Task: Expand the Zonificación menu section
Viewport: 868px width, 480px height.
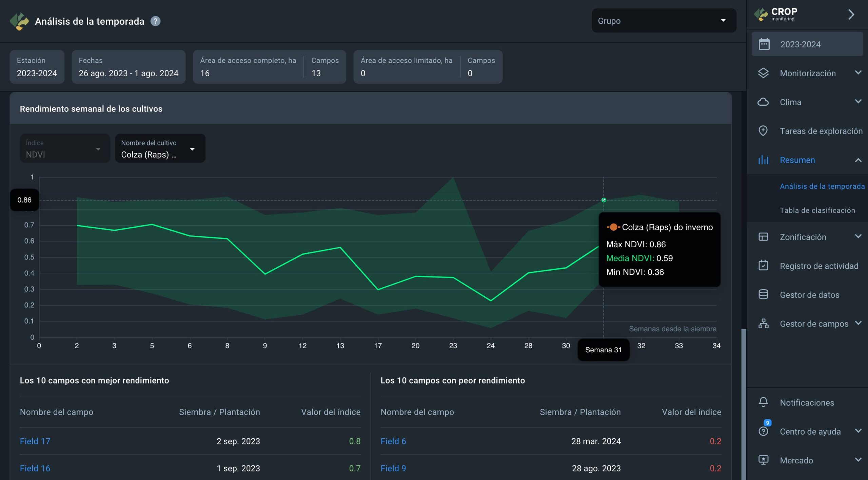Action: 858,236
